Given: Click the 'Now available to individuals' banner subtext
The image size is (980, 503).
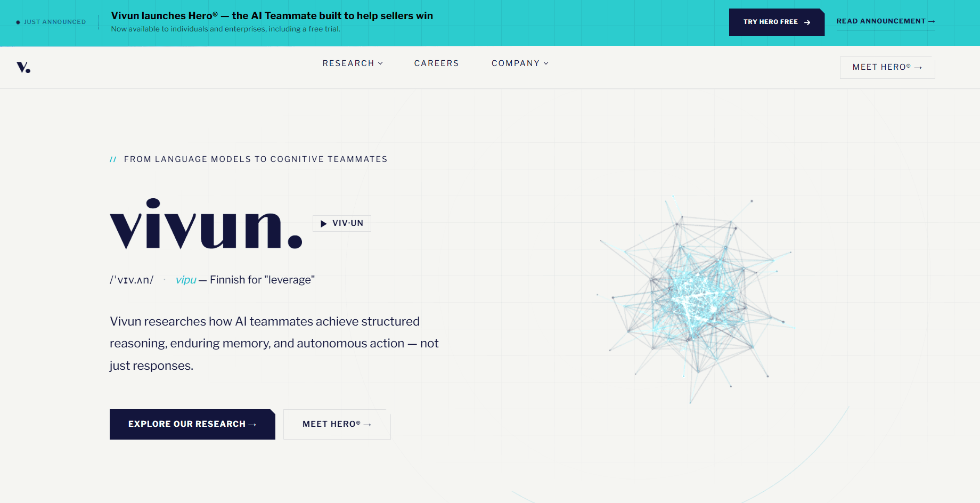Looking at the screenshot, I should coord(225,29).
